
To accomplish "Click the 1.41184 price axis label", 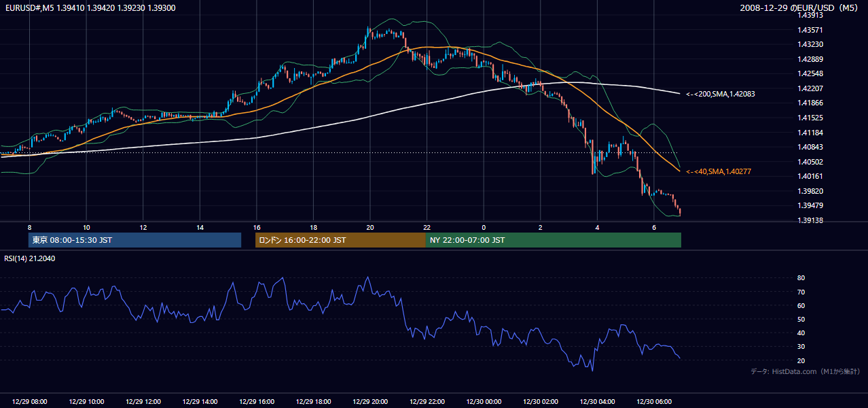I will pyautogui.click(x=812, y=133).
